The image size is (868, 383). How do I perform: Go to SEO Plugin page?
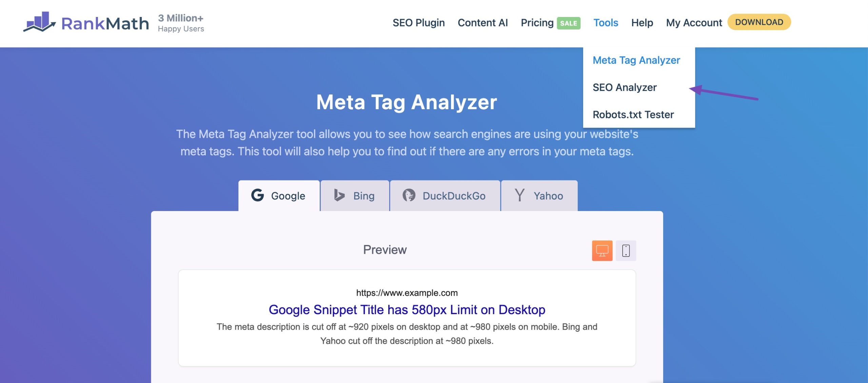tap(418, 23)
